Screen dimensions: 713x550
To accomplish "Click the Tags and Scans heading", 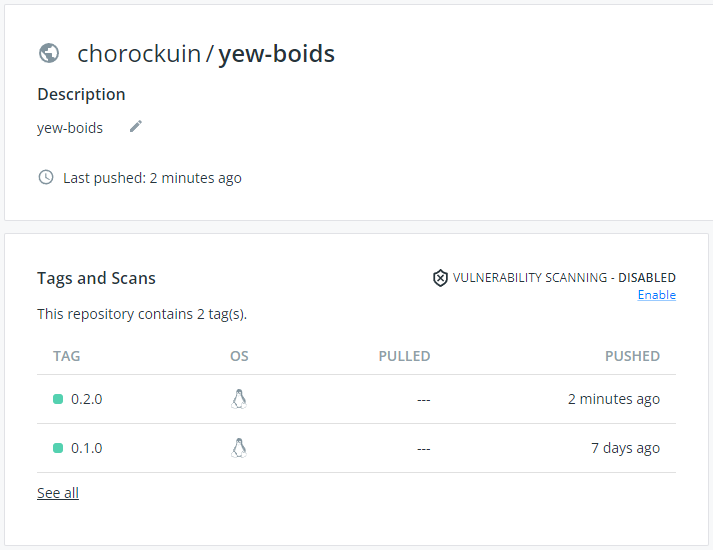I will [96, 278].
